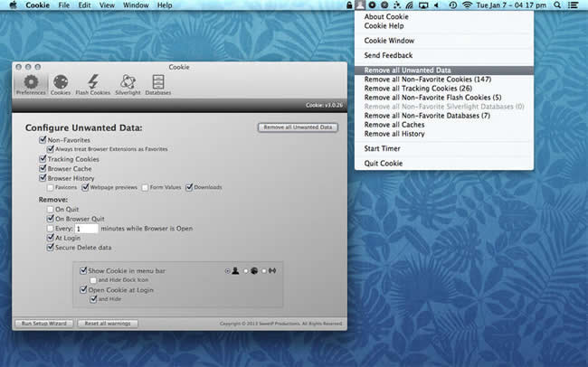
Task: Open the Window menu
Action: pos(136,5)
